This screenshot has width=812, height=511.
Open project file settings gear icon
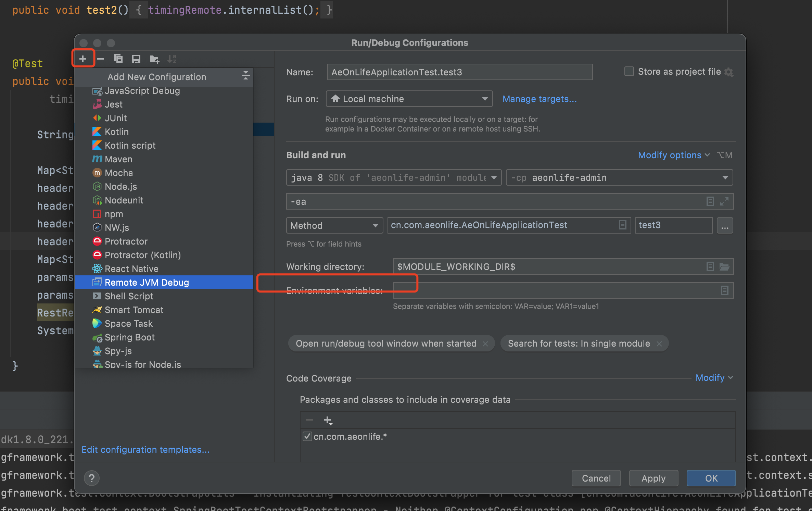tap(729, 72)
